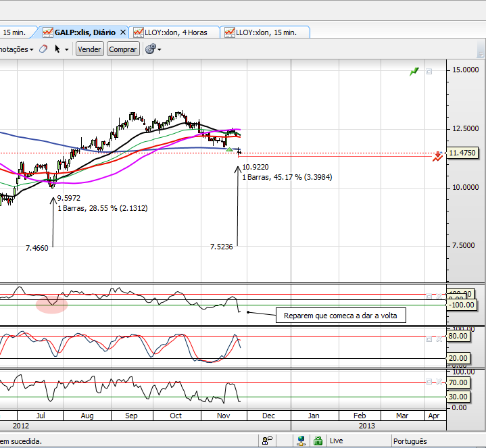The width and height of the screenshot is (486, 448).
Task: Close the stochastic indicator panel
Action: pyautogui.click(x=439, y=339)
